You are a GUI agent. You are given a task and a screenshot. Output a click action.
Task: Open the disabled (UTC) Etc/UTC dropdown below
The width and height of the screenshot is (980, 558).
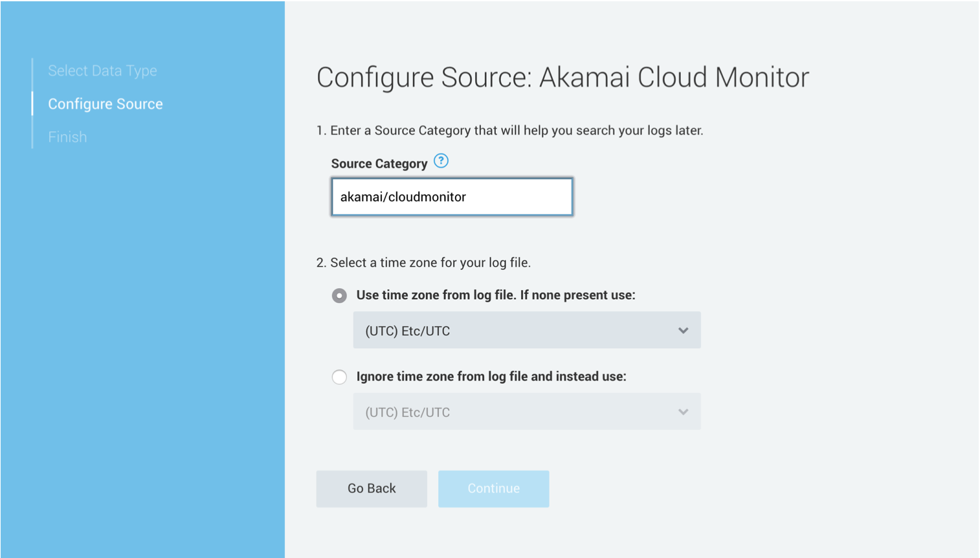click(x=527, y=412)
